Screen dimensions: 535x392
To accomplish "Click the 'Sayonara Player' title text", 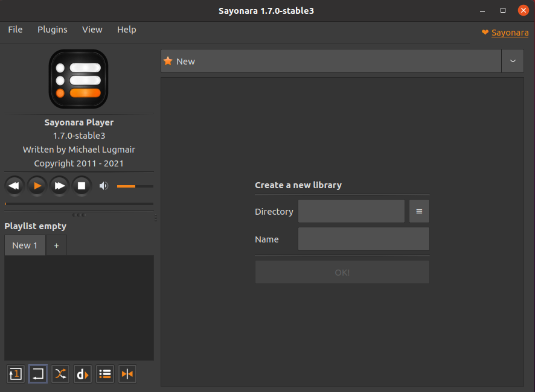I will pyautogui.click(x=79, y=122).
